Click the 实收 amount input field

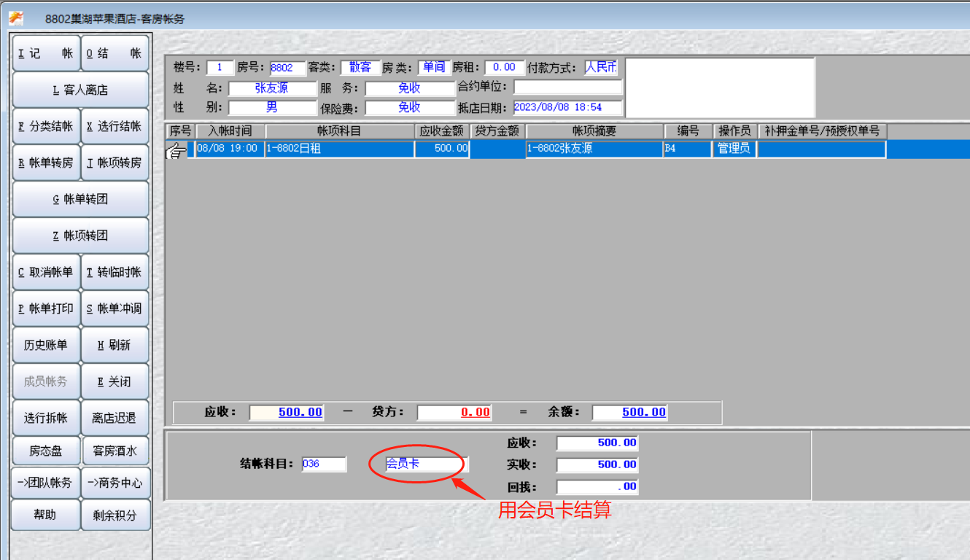[597, 464]
